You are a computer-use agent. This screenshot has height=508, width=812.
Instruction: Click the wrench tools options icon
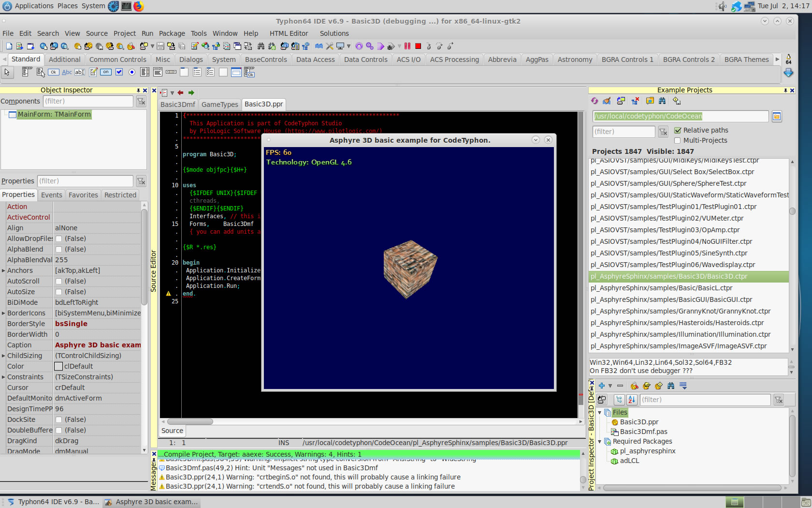click(x=330, y=46)
